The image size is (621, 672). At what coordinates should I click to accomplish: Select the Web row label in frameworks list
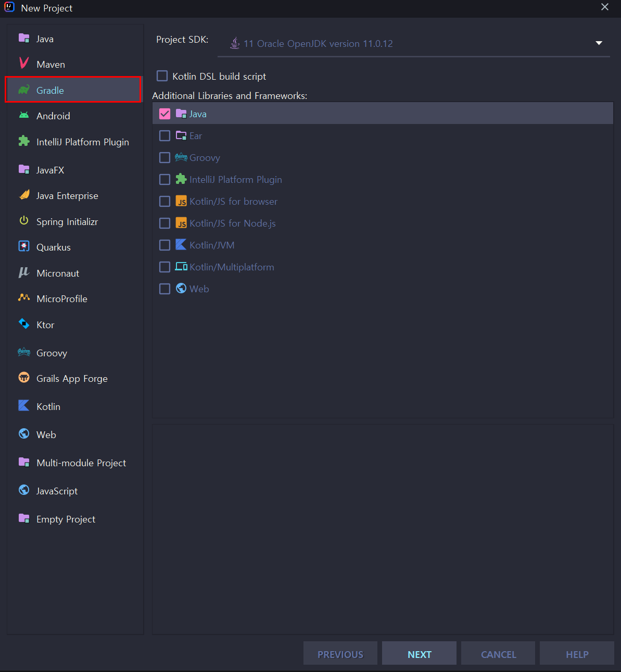pyautogui.click(x=199, y=289)
